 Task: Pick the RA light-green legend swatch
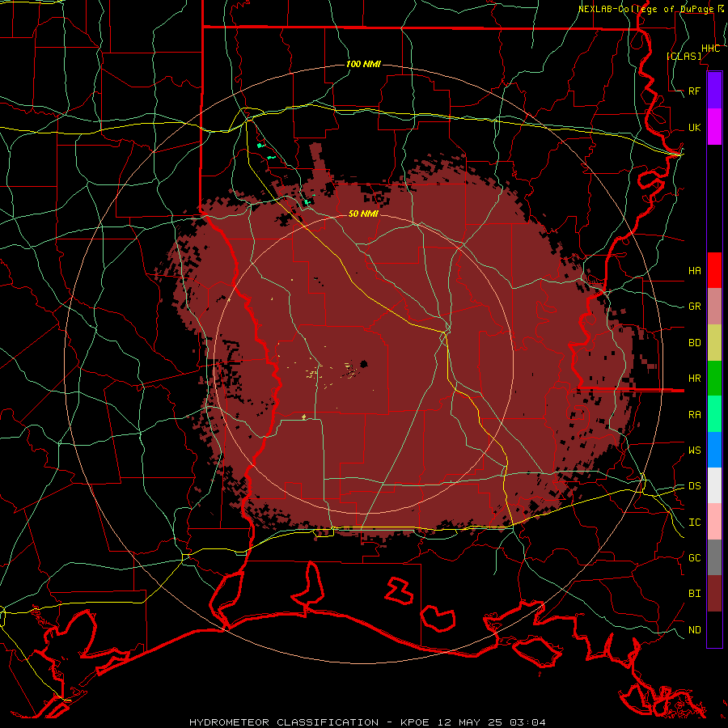coord(714,414)
